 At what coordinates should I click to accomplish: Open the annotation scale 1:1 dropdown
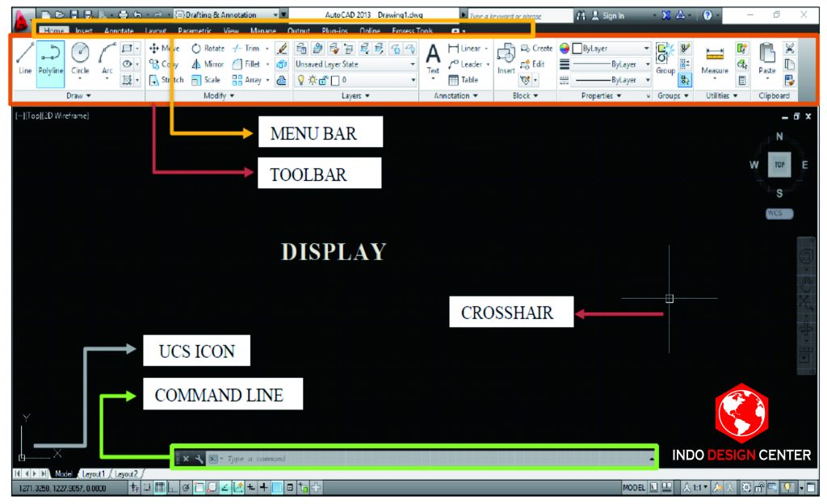coord(695,488)
